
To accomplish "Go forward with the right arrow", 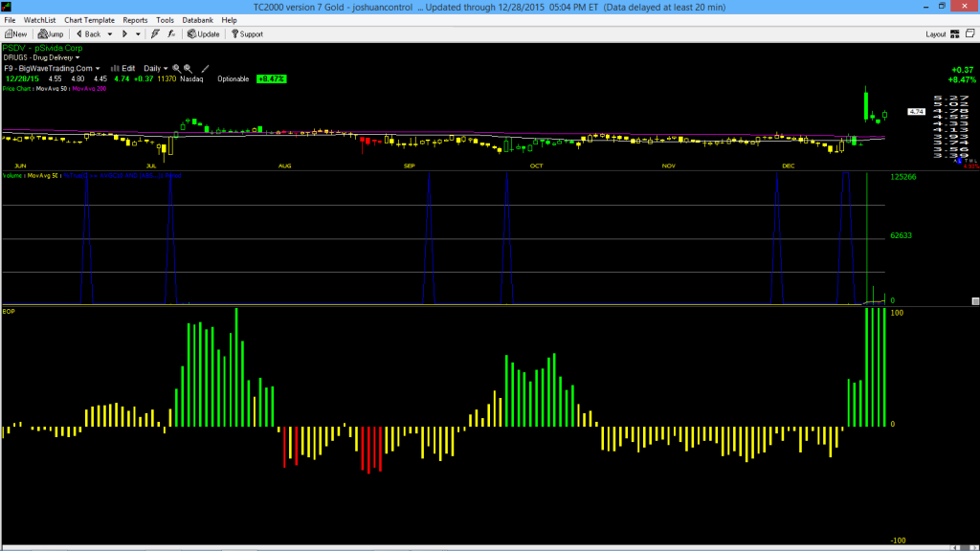I will pos(124,34).
